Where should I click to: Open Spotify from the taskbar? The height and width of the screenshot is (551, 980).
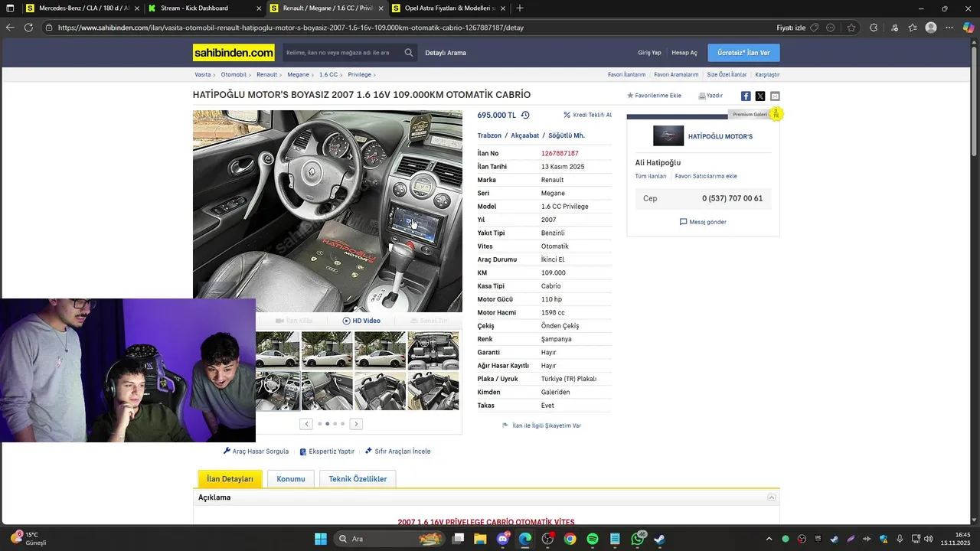pyautogui.click(x=593, y=539)
